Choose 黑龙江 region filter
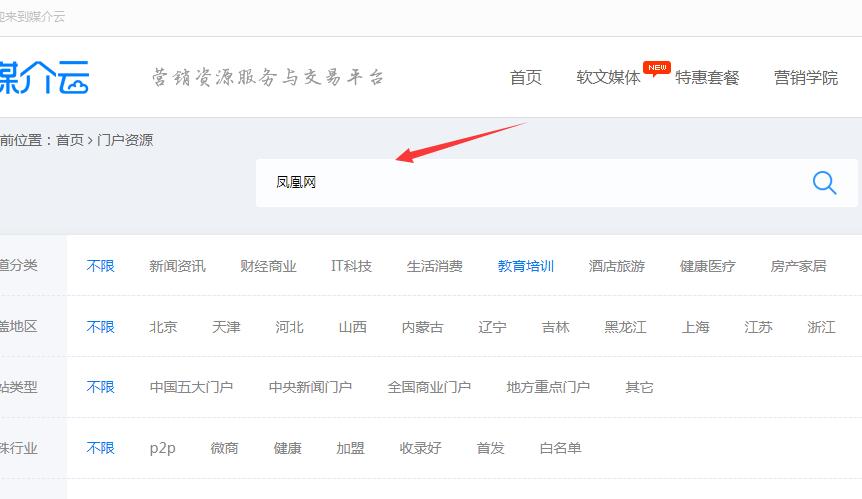862x499 pixels. click(625, 327)
